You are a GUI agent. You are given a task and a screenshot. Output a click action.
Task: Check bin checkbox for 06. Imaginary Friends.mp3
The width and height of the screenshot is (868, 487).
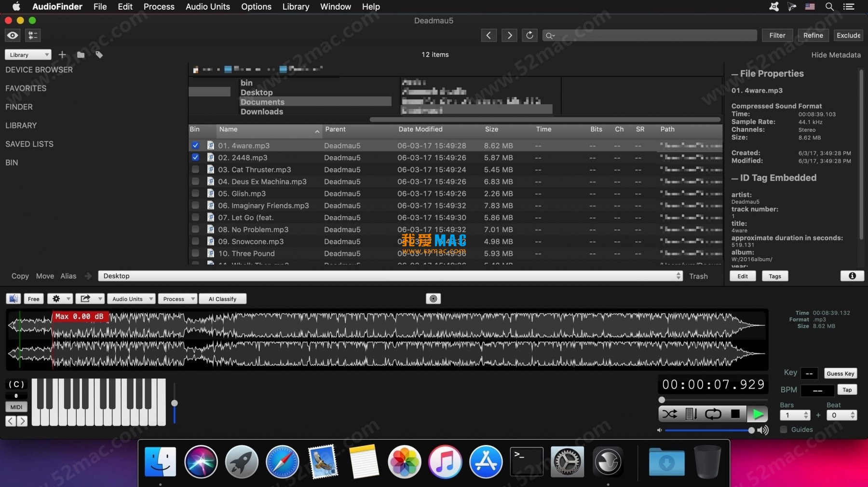(195, 205)
